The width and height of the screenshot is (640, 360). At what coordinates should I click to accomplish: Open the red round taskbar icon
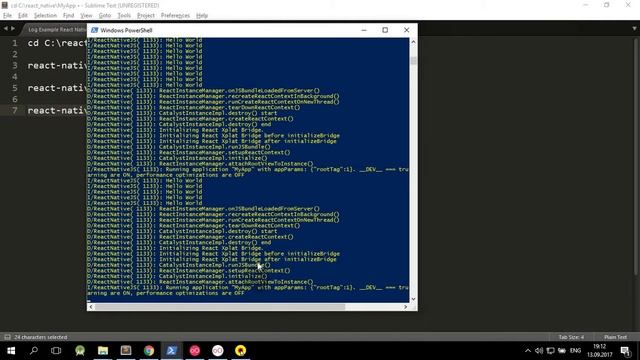tap(195, 351)
